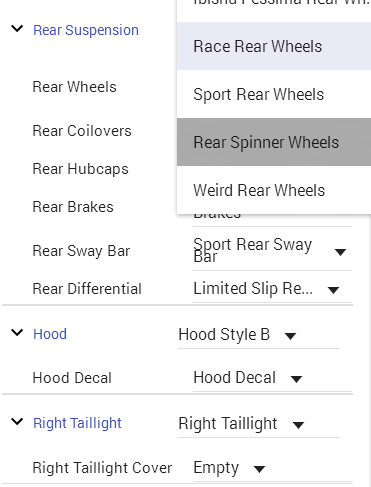Open the Rear Sway Bar dropdown arrow
Image resolution: width=371 pixels, height=487 pixels.
tap(340, 252)
